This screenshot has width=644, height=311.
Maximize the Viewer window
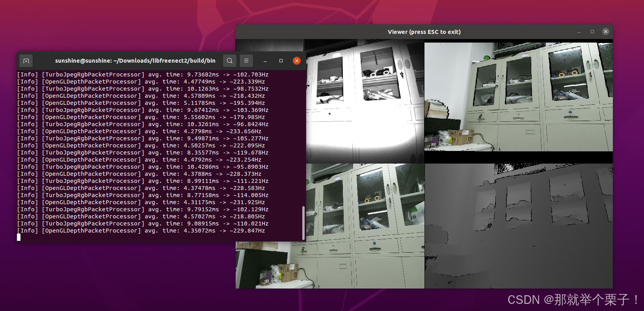(592, 32)
